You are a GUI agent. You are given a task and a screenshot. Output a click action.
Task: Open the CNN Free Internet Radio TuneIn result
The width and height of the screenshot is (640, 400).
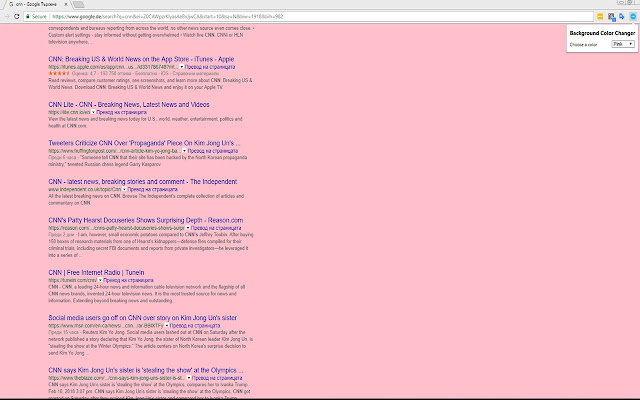pos(96,272)
